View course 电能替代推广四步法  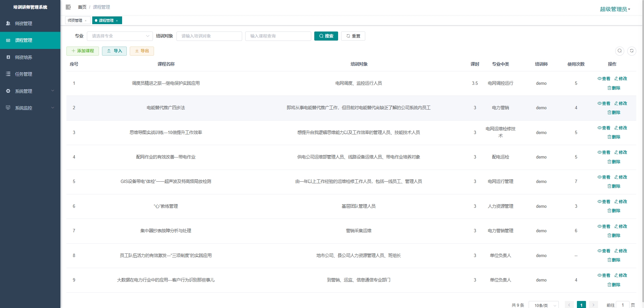(x=604, y=104)
